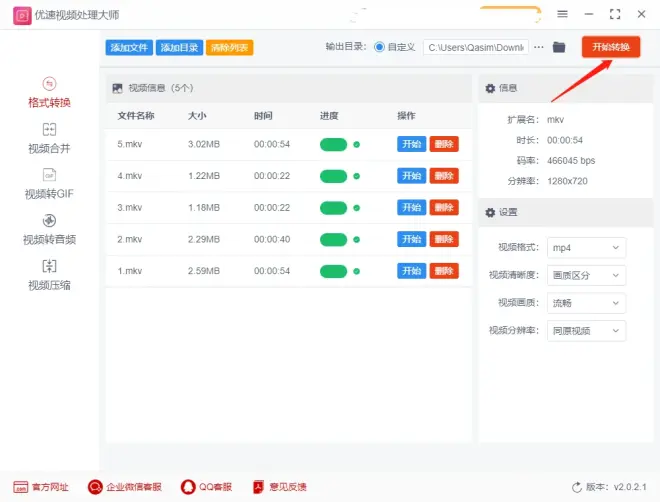Click the progress bar of 3.mkv
Image resolution: width=660 pixels, height=502 pixels.
(333, 208)
